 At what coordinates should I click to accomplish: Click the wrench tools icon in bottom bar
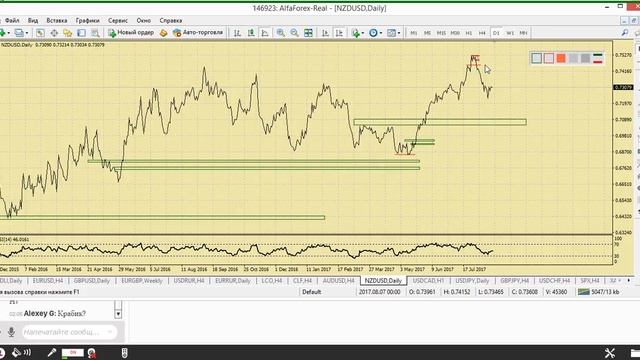click(609, 353)
